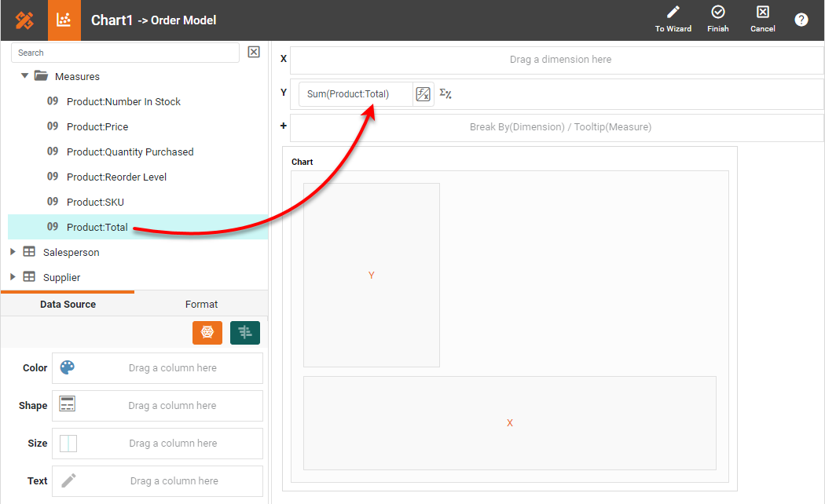825x504 pixels.
Task: Click the Text pencil icon
Action: [67, 480]
